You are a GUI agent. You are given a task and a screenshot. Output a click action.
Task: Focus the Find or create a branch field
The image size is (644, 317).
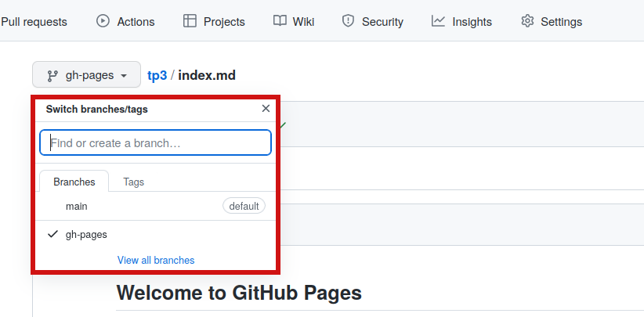(155, 143)
